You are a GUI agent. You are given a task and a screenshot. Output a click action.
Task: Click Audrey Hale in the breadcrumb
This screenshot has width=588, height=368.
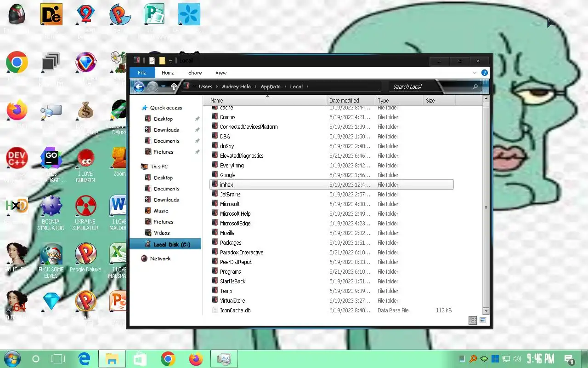(236, 86)
